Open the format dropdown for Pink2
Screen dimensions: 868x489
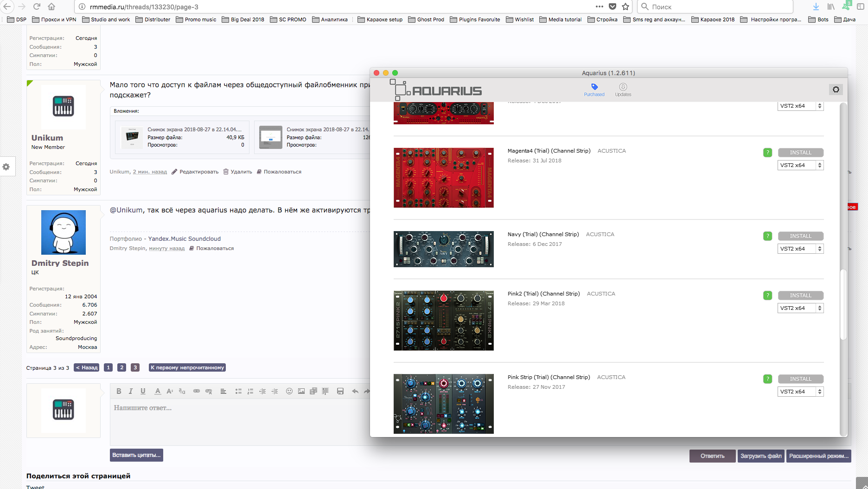801,308
